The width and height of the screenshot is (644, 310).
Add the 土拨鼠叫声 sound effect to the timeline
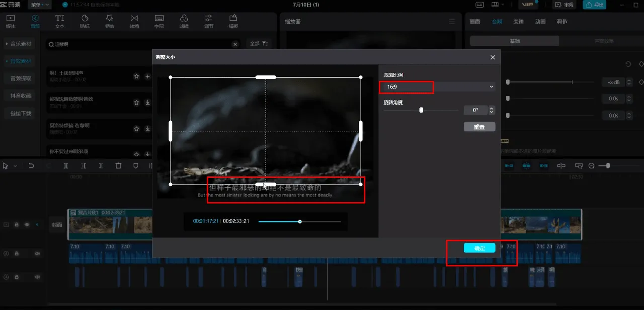pyautogui.click(x=148, y=76)
